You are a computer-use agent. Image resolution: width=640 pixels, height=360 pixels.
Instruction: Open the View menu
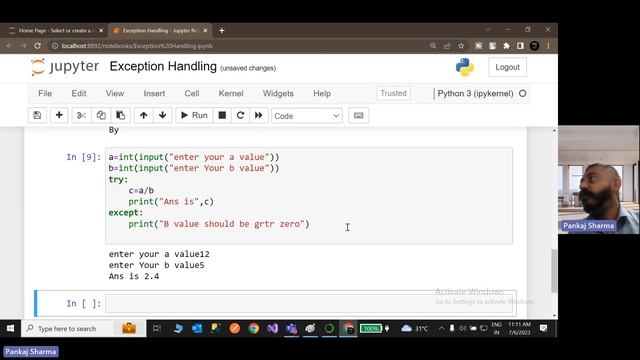pos(115,93)
